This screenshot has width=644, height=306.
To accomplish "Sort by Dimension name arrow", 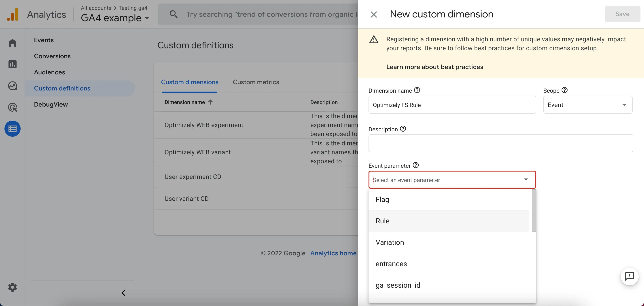I will coord(210,102).
